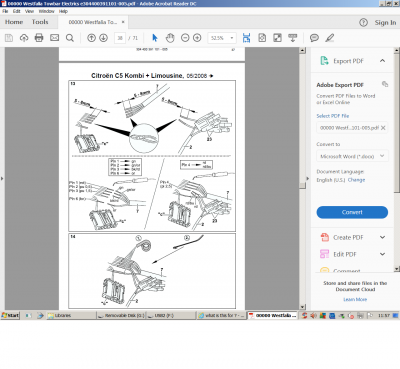This screenshot has height=369, width=400.
Task: Print the document using printer icon
Action: point(39,38)
